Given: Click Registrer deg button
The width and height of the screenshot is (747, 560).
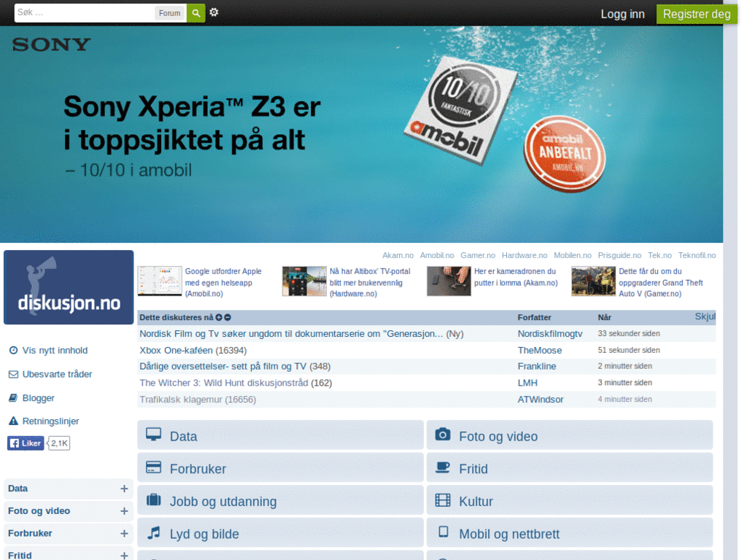Looking at the screenshot, I should 696,14.
